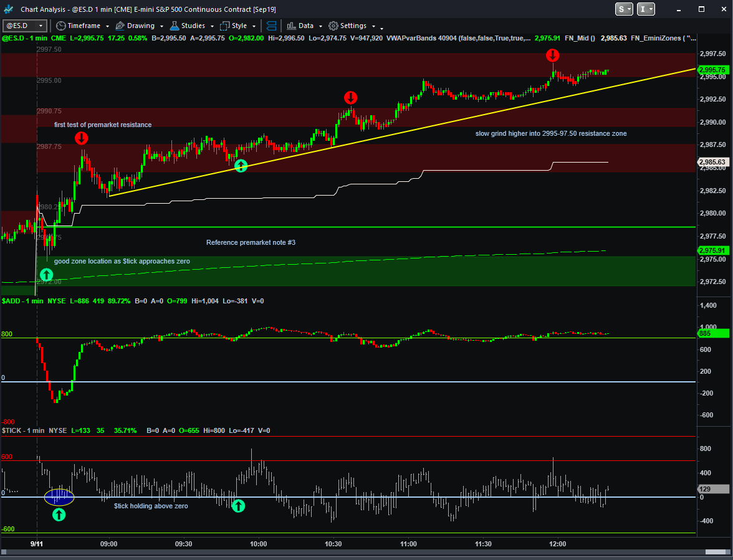733x560 pixels.
Task: Click '$tick holding above zero' annotation
Action: 151,506
